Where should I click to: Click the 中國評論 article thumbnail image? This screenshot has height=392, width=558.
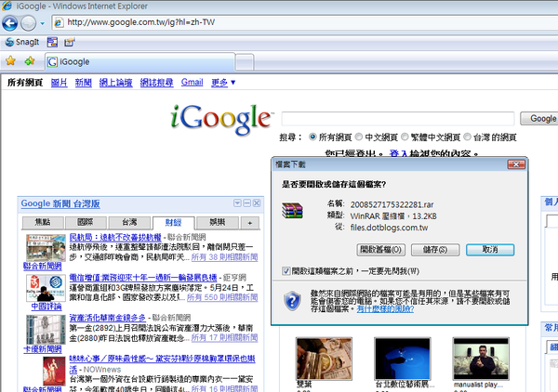tap(46, 288)
